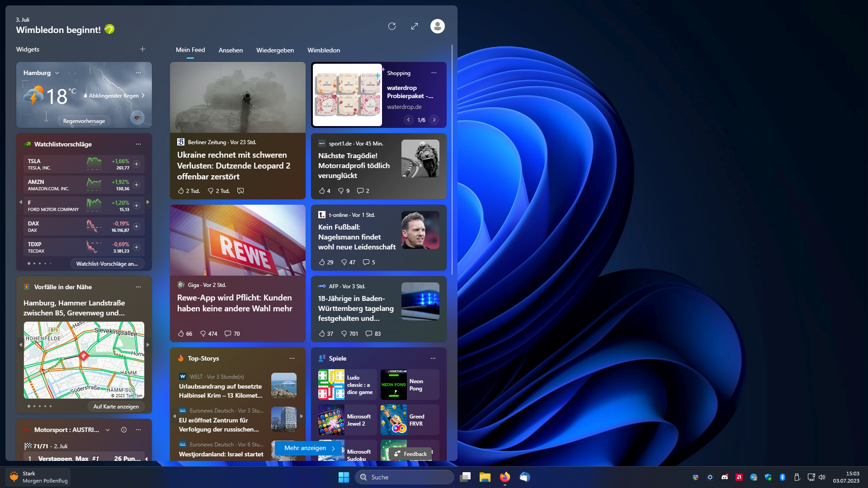Expand Abklingender Regen weather details chevron
868x488 pixels.
tap(143, 96)
